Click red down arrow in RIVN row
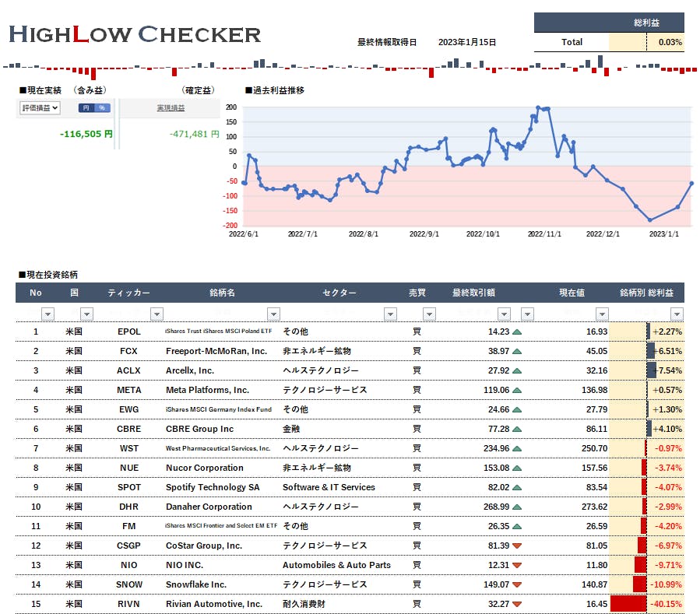The image size is (700, 614). pos(517,604)
